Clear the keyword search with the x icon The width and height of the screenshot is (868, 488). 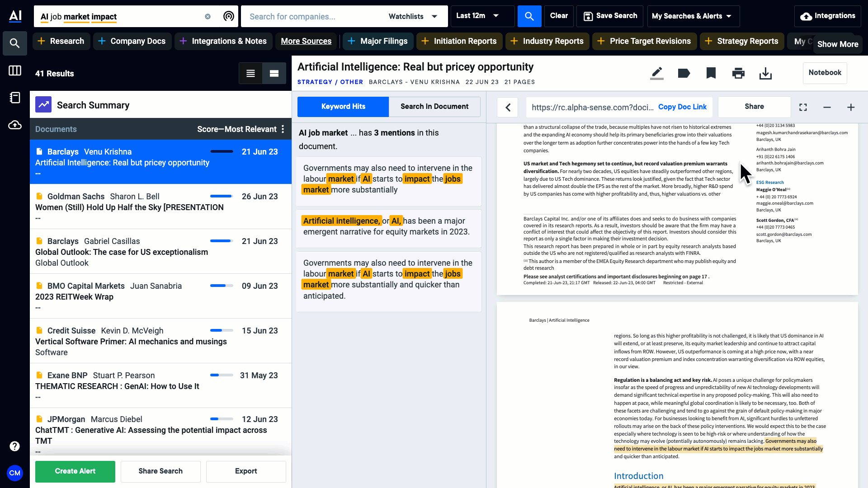208,16
